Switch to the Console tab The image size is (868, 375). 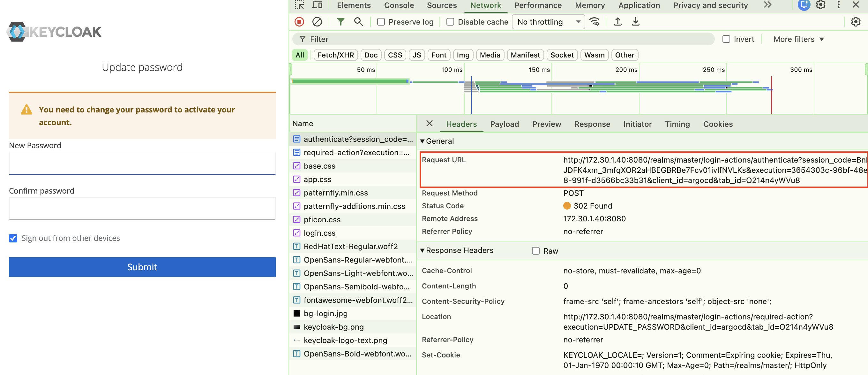pyautogui.click(x=399, y=5)
